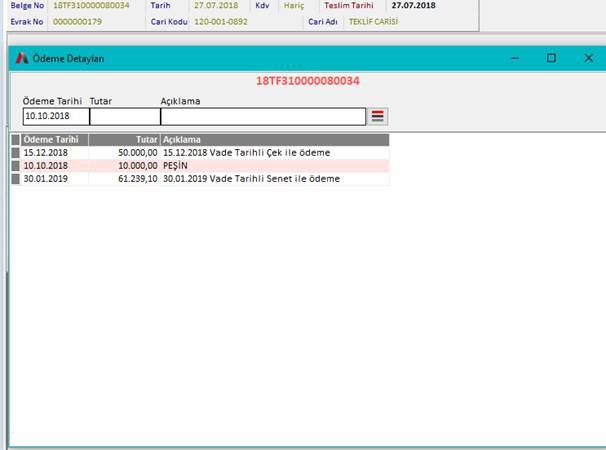Click the red document number 18TF310000080034 heading
Viewport: 606px width, 450px height.
[308, 81]
